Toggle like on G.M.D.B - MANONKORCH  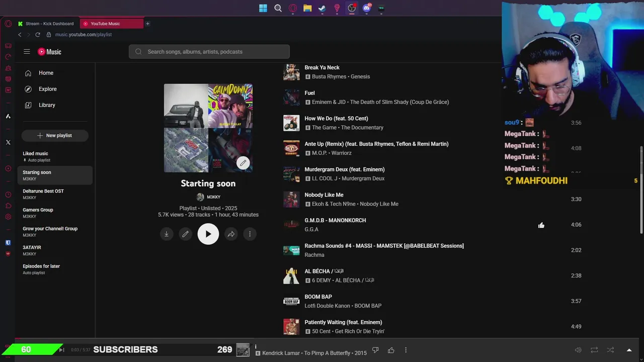(541, 225)
